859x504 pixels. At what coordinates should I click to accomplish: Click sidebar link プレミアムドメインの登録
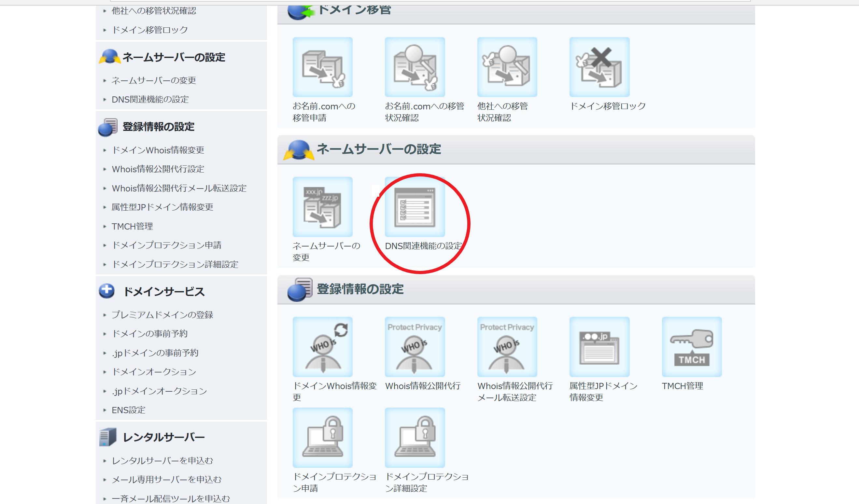tap(162, 315)
